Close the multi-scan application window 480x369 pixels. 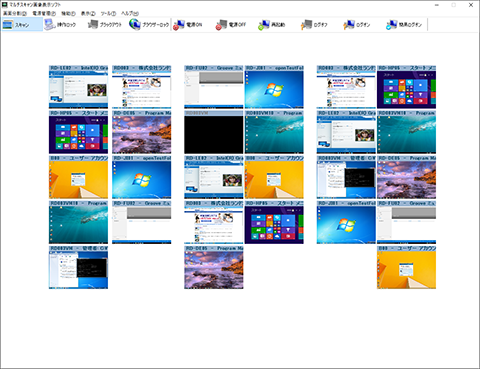pyautogui.click(x=471, y=5)
